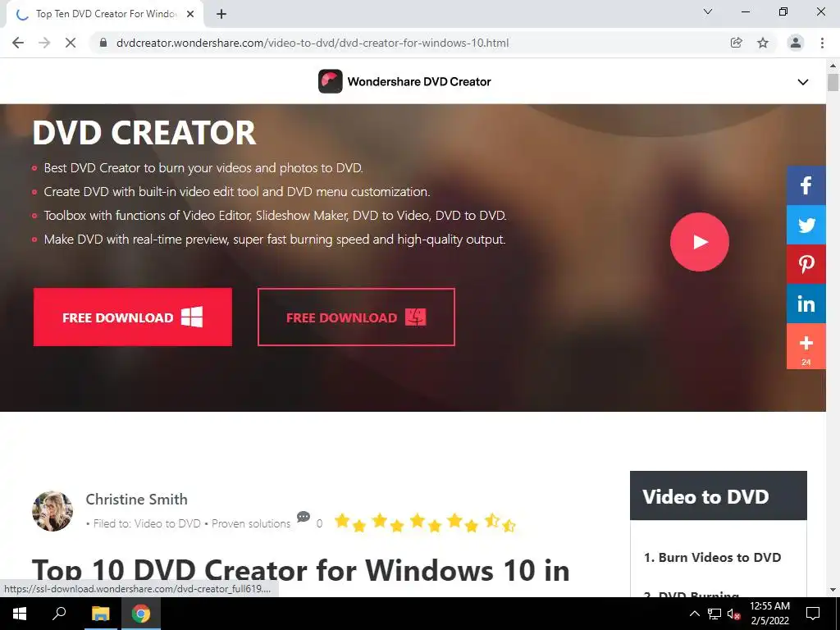
Task: Click the Chrome forward arrow
Action: coord(44,43)
